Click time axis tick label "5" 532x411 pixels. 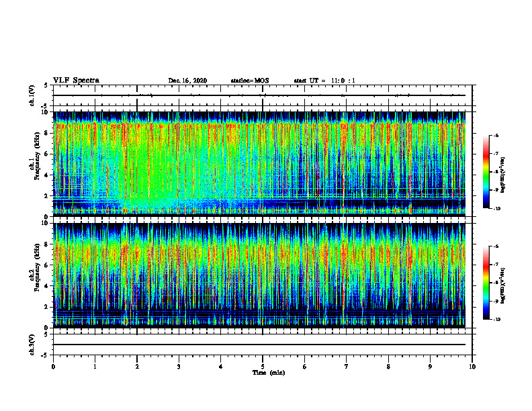tap(263, 367)
